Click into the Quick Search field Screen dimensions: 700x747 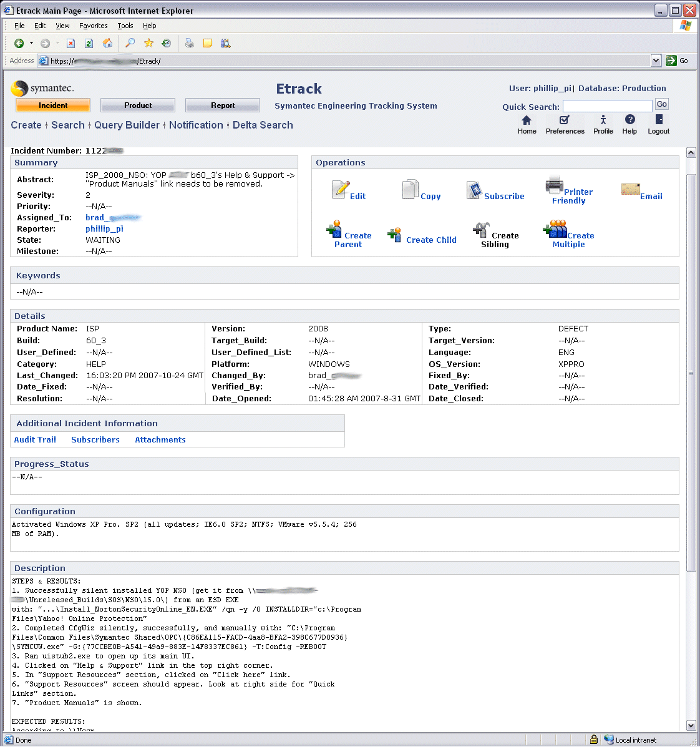[x=607, y=106]
